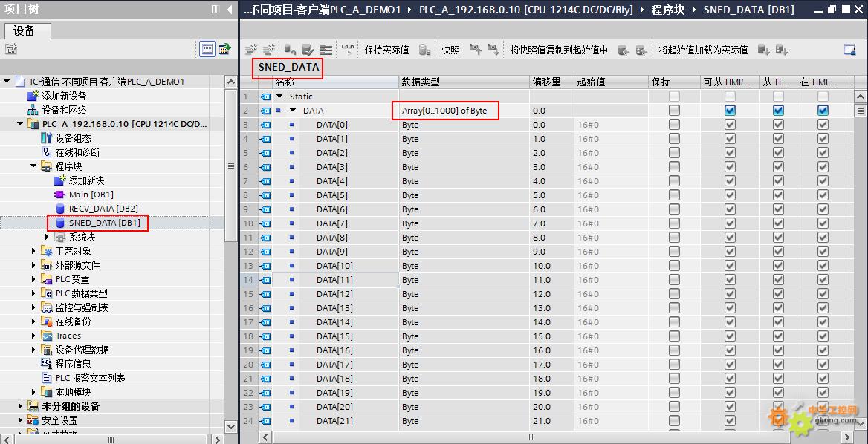This screenshot has width=868, height=444.
Task: Collapse the 程序块 folder
Action: [33, 166]
